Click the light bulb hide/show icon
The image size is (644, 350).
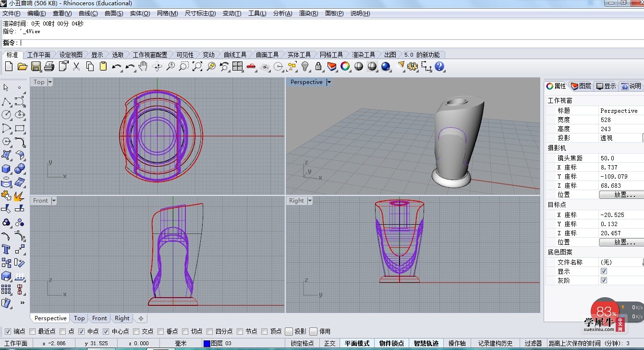pos(304,67)
